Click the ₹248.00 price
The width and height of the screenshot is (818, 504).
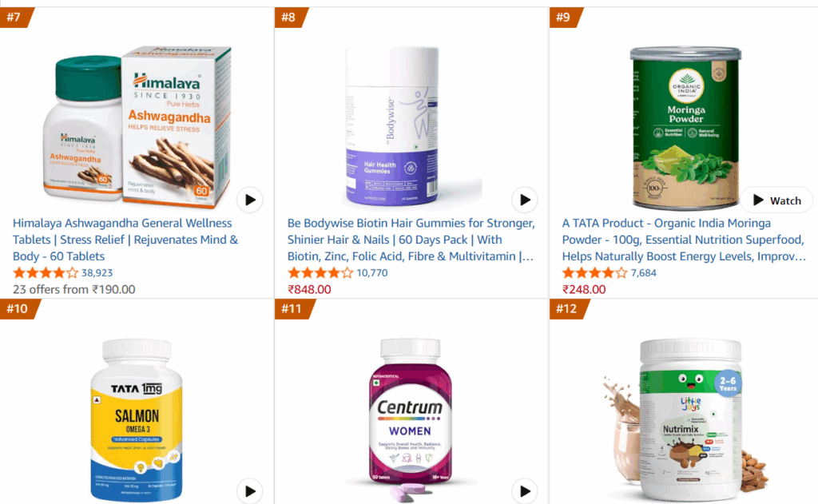(584, 290)
